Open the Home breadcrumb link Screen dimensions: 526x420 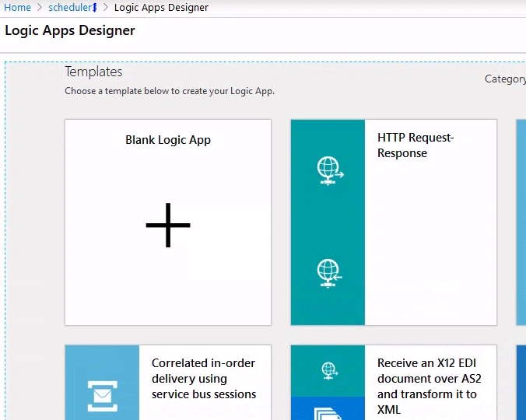[17, 7]
